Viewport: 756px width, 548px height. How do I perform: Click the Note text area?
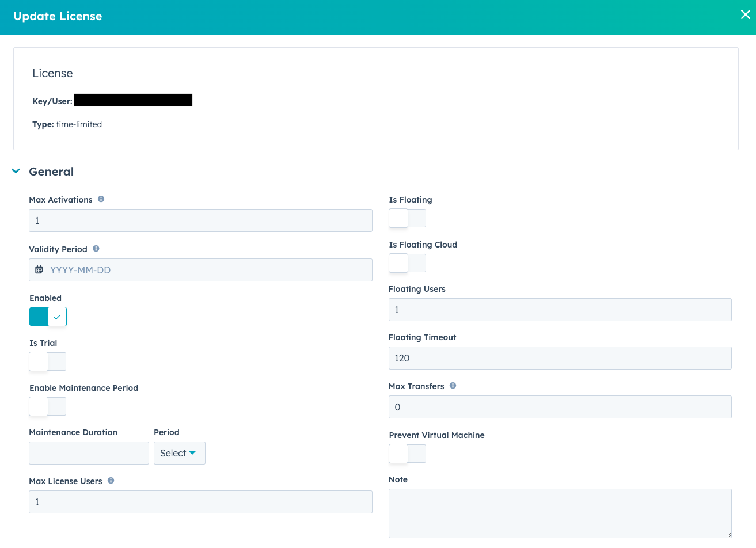(x=560, y=513)
